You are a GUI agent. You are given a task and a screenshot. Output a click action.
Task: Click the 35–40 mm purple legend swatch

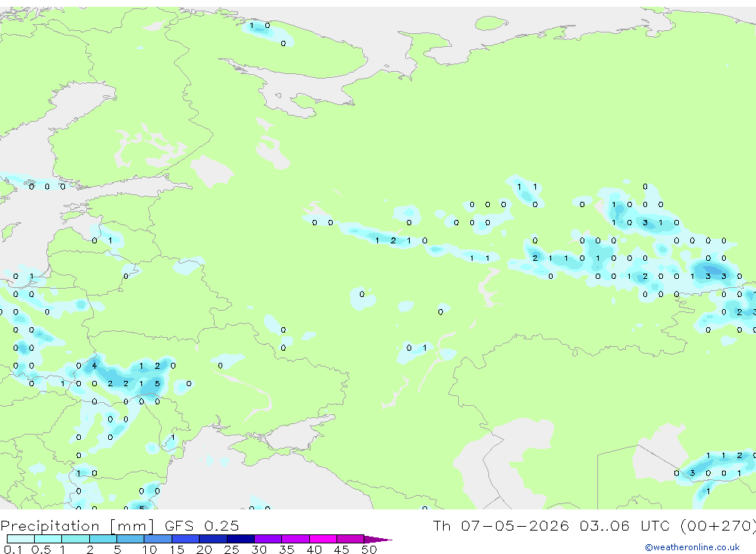[296, 539]
